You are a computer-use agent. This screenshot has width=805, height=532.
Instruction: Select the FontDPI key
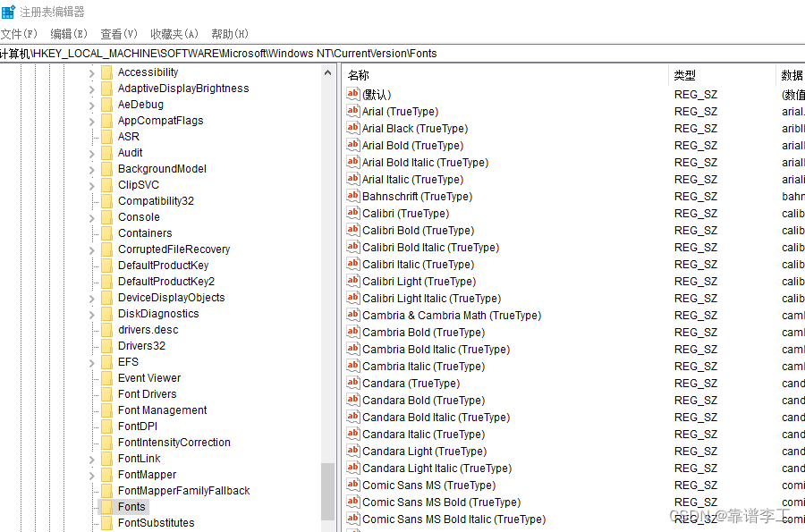point(138,426)
